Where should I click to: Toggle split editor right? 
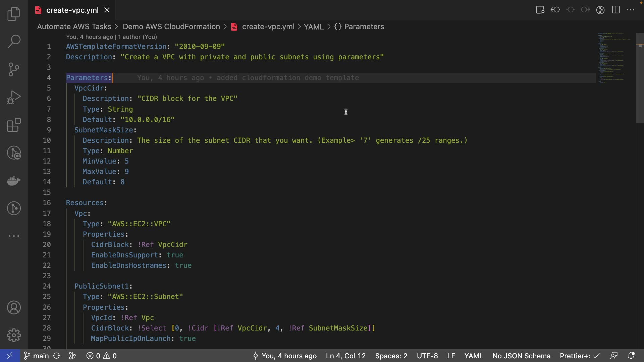(x=616, y=10)
